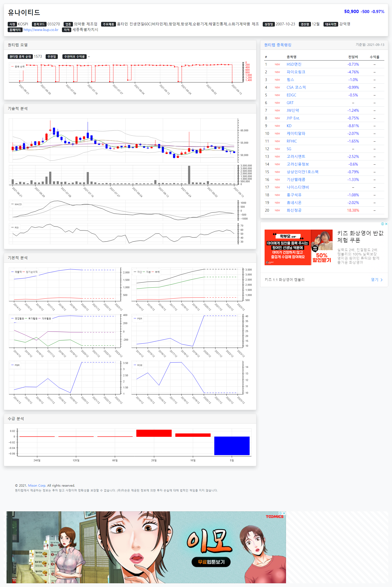The image size is (392, 587).
Task: Open 나이스디앤비 stock link
Action: click(298, 187)
